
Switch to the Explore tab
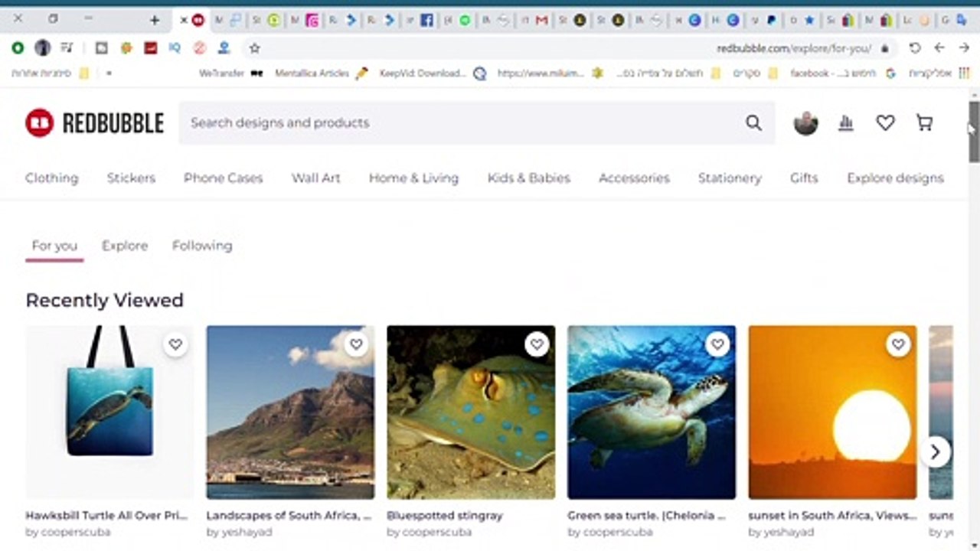[x=125, y=246]
